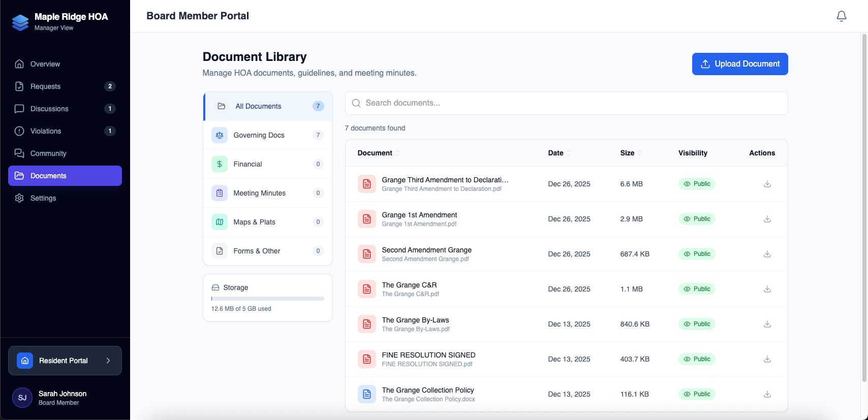868x420 pixels.
Task: Download The Grange By-Laws file
Action: [x=767, y=324]
